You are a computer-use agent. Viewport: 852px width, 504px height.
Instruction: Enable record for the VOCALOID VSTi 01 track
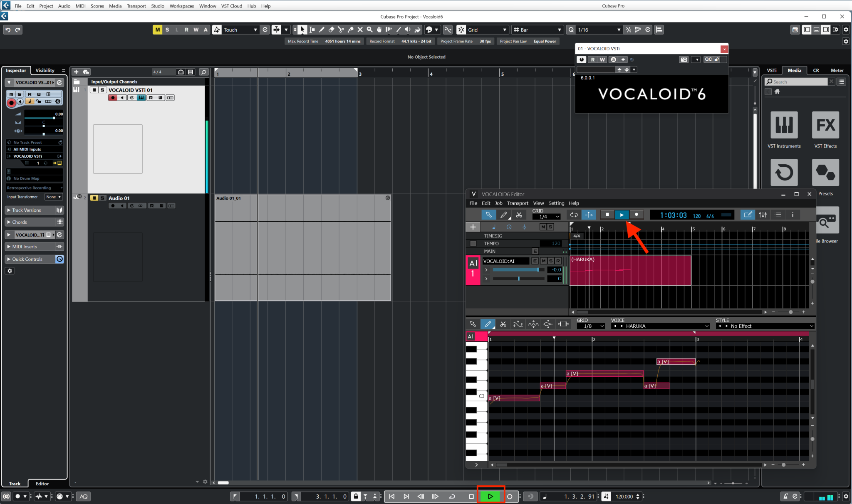click(112, 97)
